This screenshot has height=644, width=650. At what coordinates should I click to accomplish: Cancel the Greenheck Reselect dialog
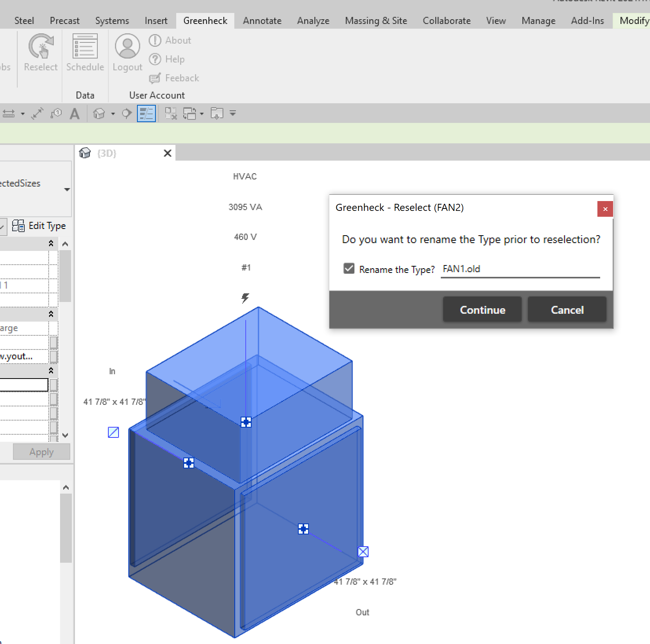click(567, 310)
